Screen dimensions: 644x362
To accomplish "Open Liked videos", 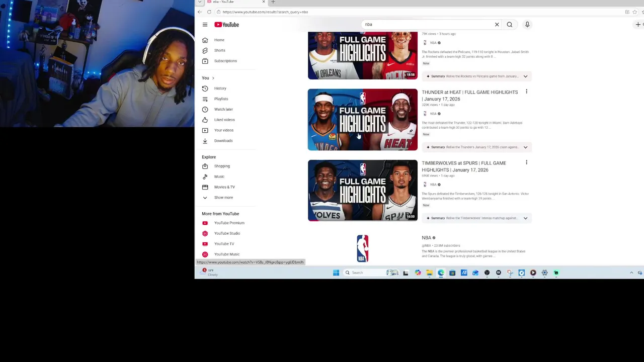I will [226, 120].
